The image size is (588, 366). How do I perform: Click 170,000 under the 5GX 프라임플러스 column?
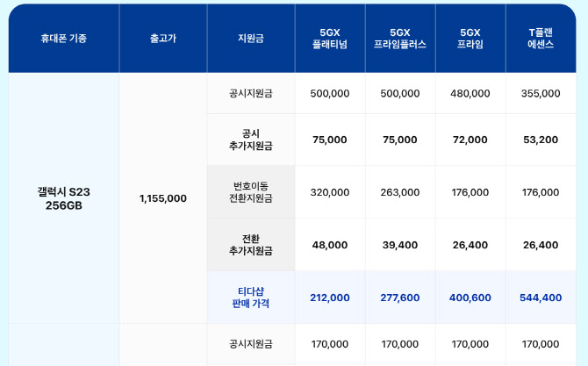(400, 344)
